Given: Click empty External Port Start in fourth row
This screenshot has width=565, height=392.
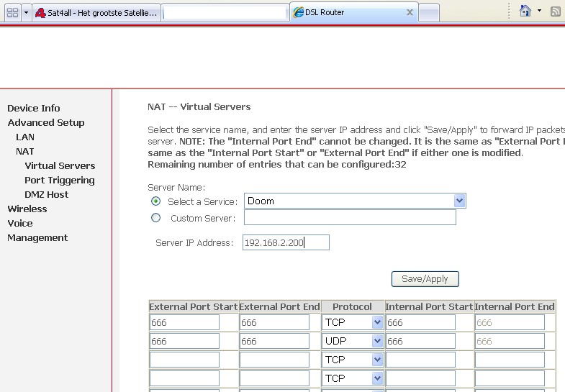Looking at the screenshot, I should (x=184, y=378).
